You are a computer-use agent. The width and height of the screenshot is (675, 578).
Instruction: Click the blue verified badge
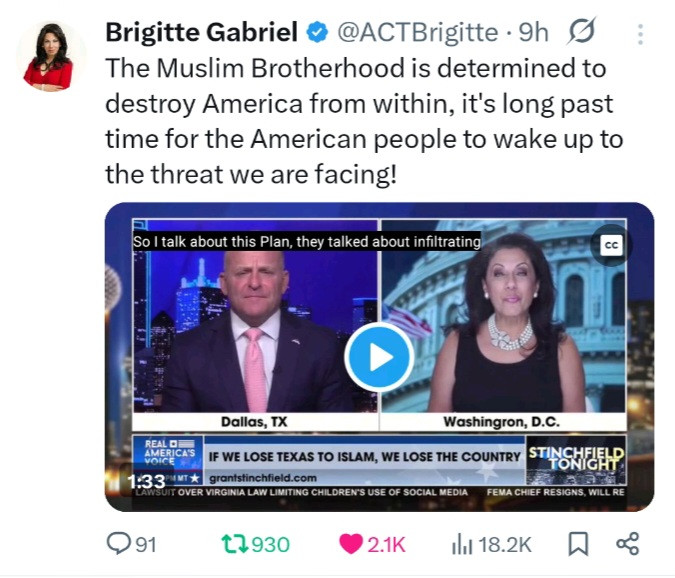pyautogui.click(x=317, y=33)
